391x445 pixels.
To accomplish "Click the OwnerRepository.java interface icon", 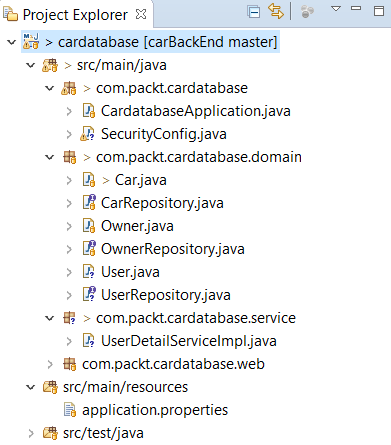I will (89, 248).
